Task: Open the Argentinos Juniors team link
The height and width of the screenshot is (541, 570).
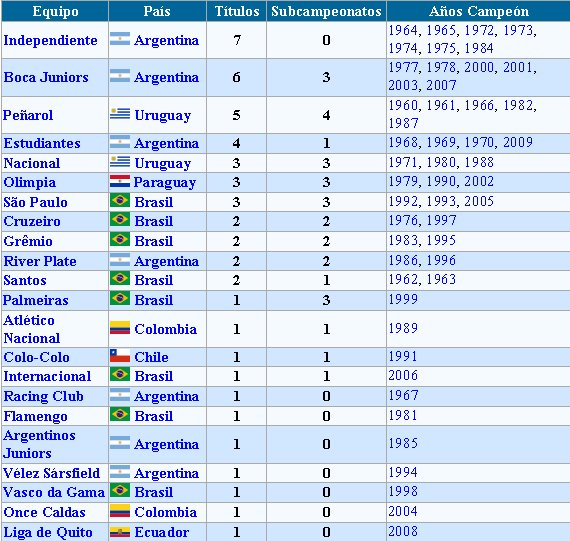Action: pos(39,444)
